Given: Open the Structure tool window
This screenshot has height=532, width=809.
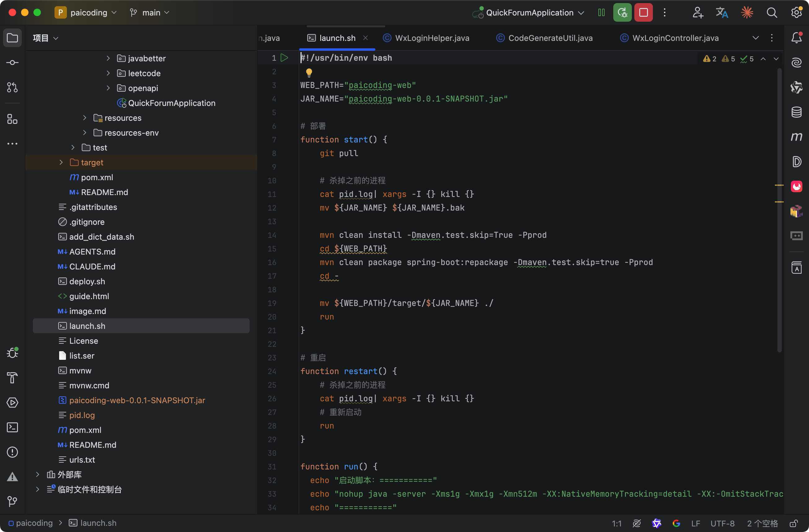Looking at the screenshot, I should point(12,119).
